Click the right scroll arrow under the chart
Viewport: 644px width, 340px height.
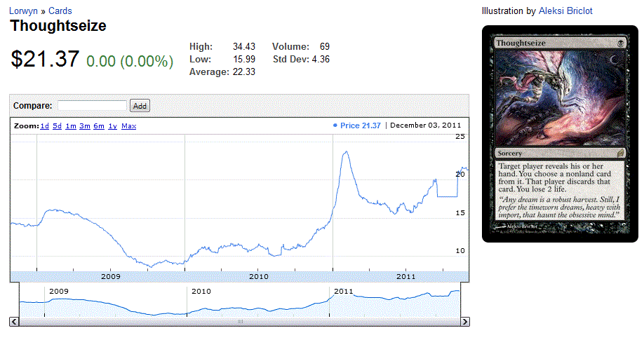(x=464, y=321)
